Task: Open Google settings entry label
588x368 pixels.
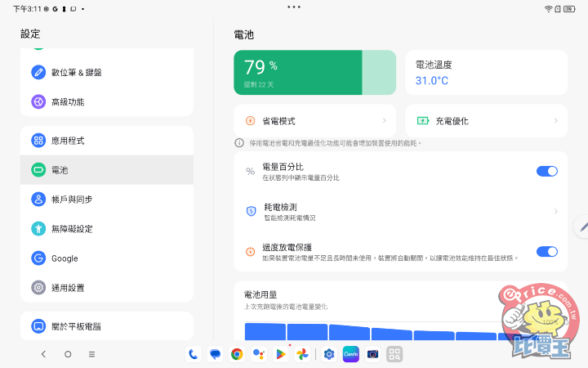Action: pyautogui.click(x=65, y=258)
